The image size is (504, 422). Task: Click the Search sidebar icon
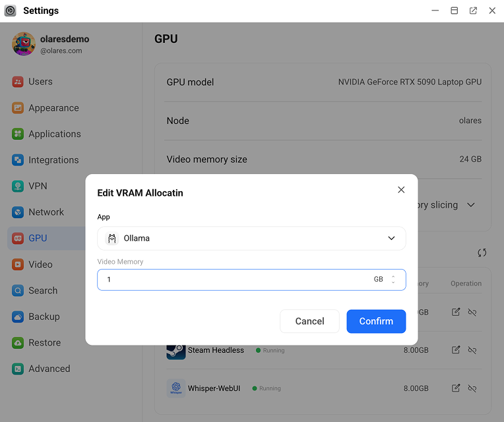click(x=18, y=290)
